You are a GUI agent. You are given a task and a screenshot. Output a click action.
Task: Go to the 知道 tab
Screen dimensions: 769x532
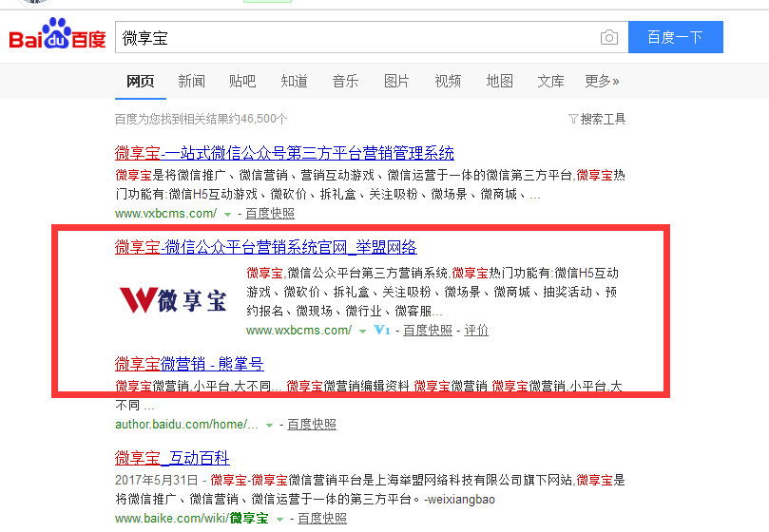[294, 81]
